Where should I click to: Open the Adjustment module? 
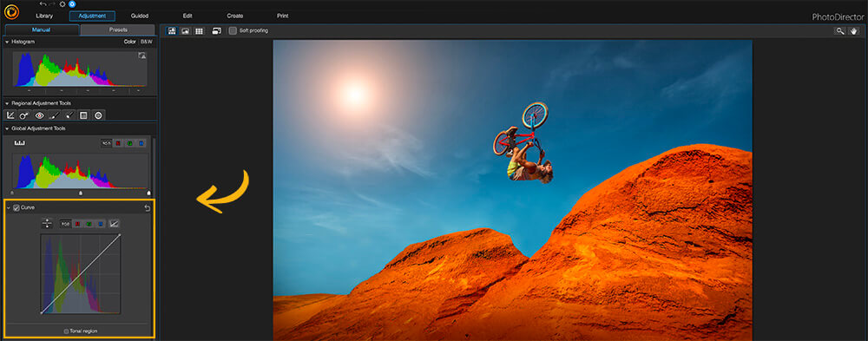(93, 16)
